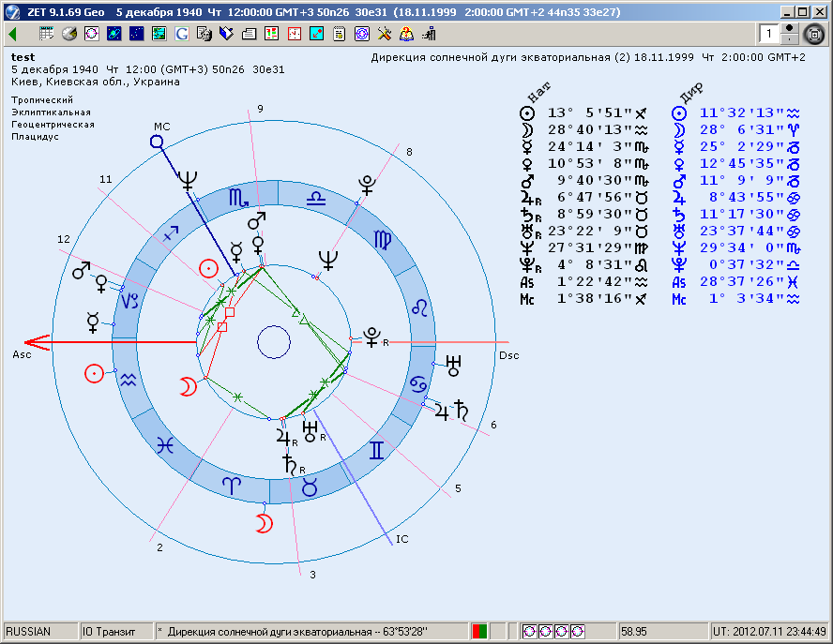Toggle the last chart circle icon in status bar

click(x=578, y=631)
